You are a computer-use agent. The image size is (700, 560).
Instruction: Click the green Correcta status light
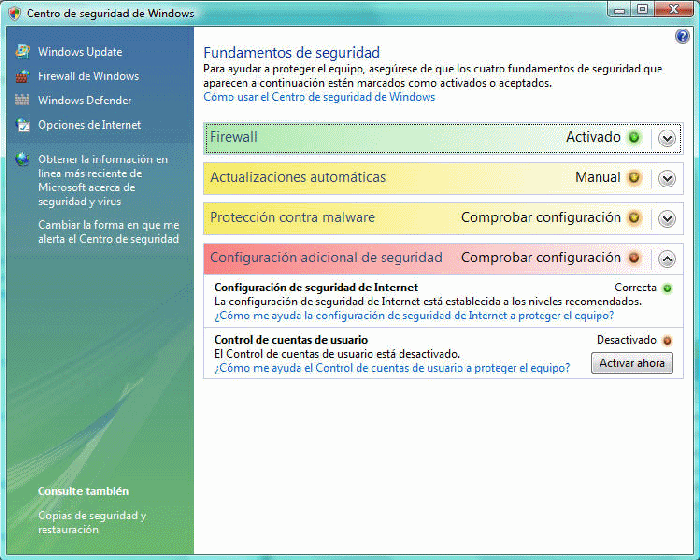667,288
